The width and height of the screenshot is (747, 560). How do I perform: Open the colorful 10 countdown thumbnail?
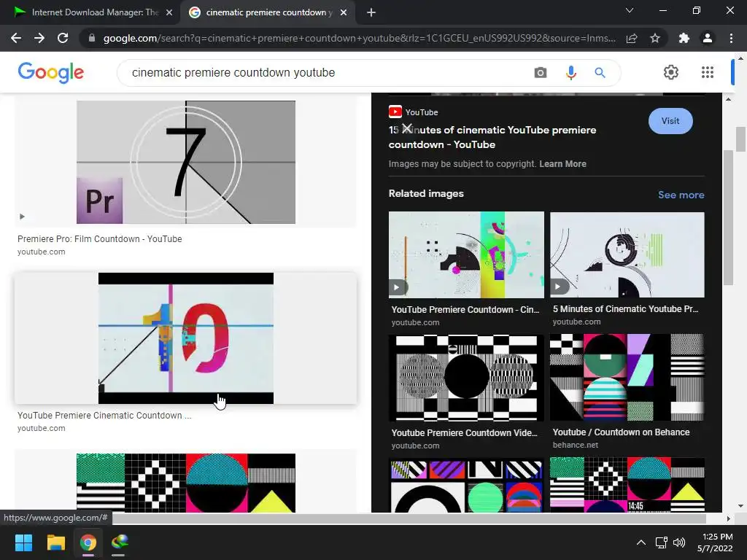[186, 338]
